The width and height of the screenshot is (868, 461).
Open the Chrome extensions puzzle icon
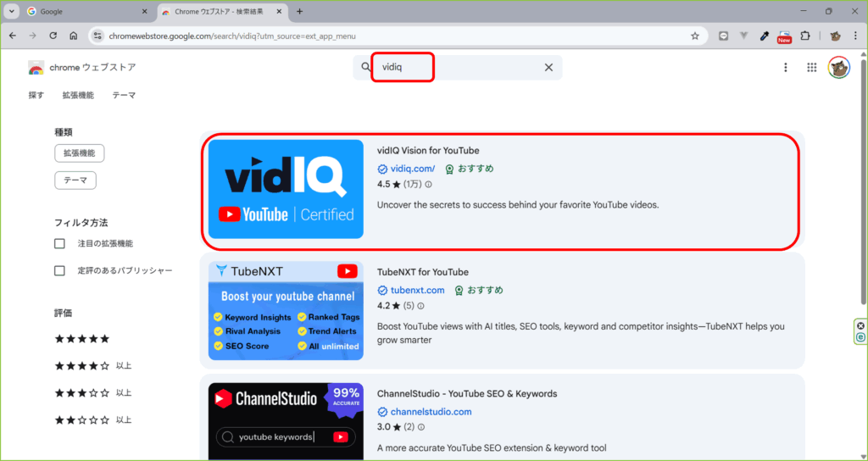point(805,36)
